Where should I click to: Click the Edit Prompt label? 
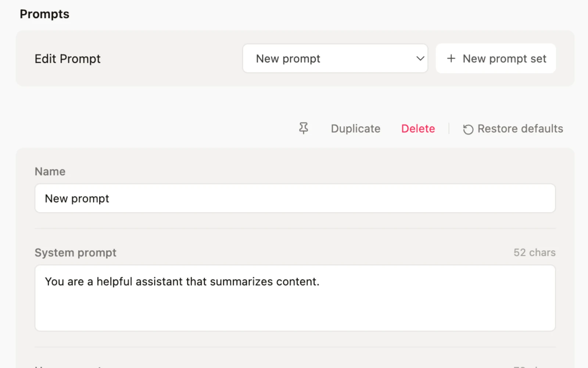click(68, 59)
